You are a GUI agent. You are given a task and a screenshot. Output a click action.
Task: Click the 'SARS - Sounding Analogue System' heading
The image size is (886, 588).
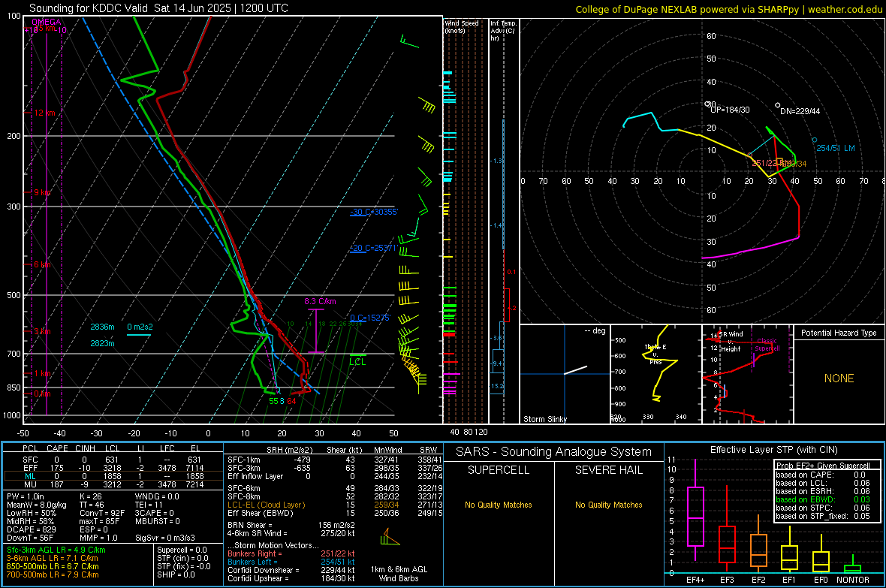pyautogui.click(x=554, y=452)
